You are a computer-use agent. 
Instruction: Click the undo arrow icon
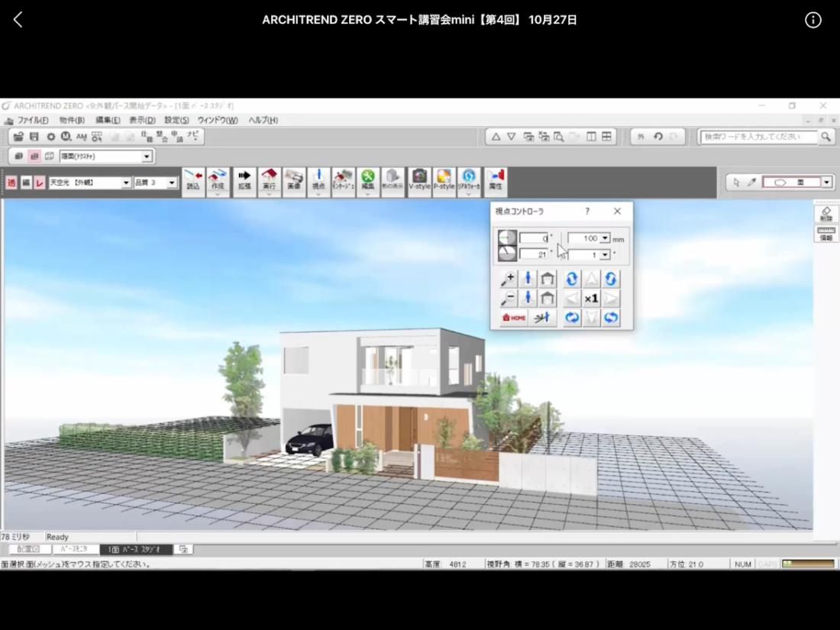pos(657,137)
